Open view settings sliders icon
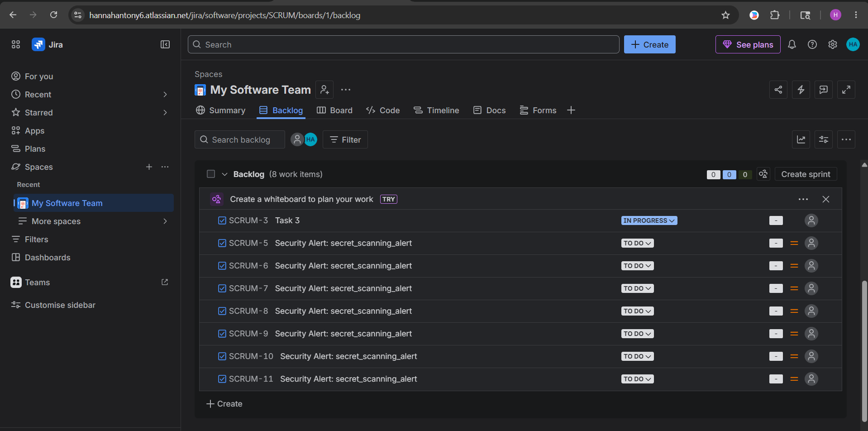The width and height of the screenshot is (868, 431). click(x=824, y=139)
